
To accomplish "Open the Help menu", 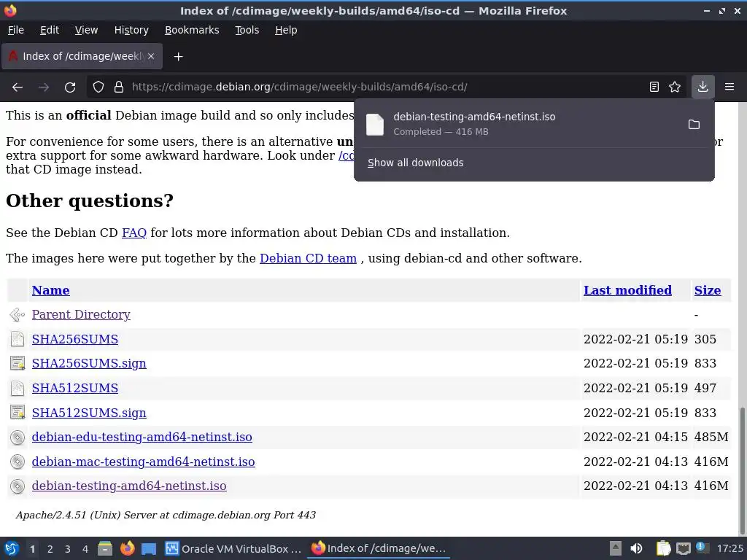I will pos(286,30).
